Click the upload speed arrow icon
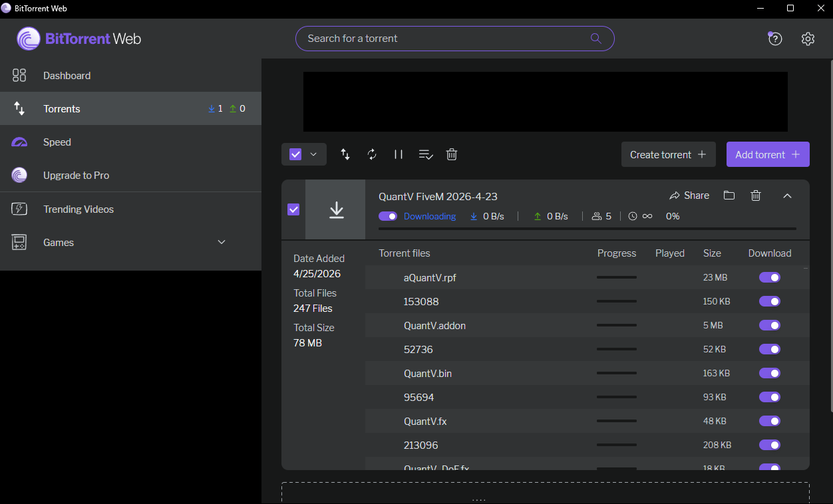The image size is (833, 504). (538, 216)
